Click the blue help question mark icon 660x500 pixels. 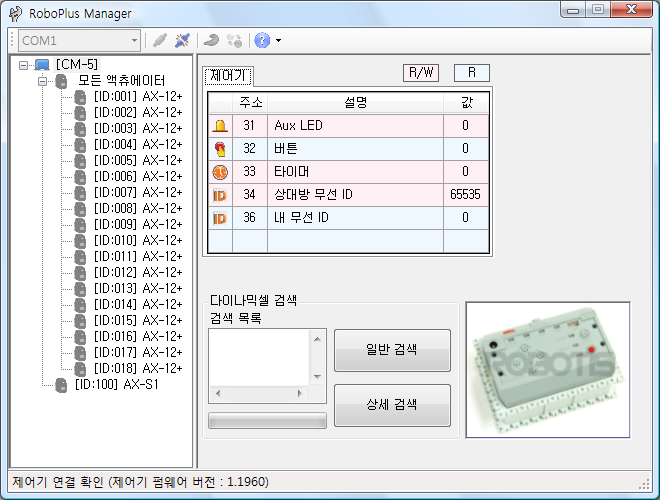(262, 41)
